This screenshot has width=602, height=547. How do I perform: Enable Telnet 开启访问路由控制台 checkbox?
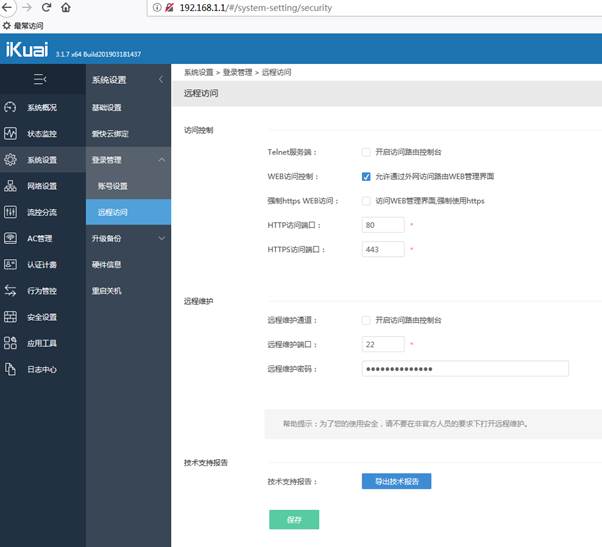click(x=366, y=152)
